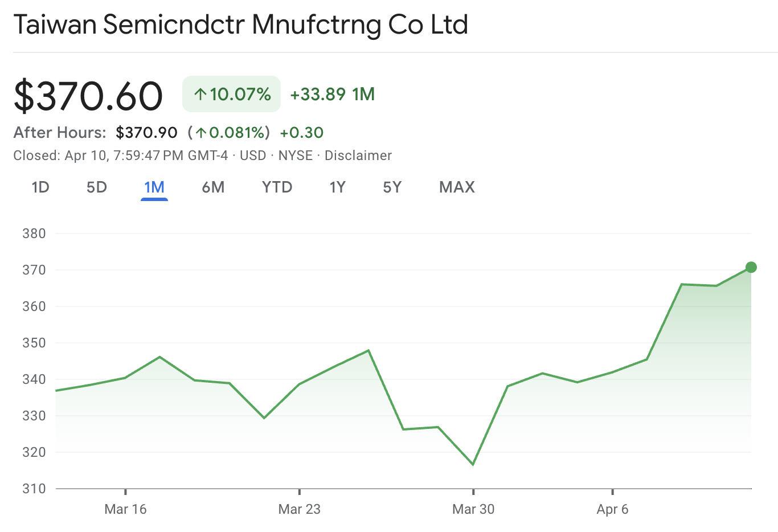778x532 pixels.
Task: Click the Mar 30 axis label
Action: 473,509
